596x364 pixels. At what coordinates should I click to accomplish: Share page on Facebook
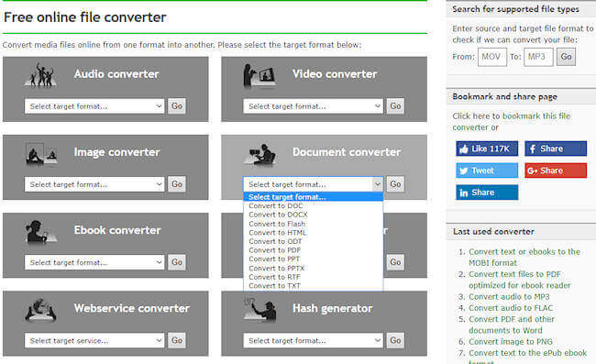tap(556, 149)
